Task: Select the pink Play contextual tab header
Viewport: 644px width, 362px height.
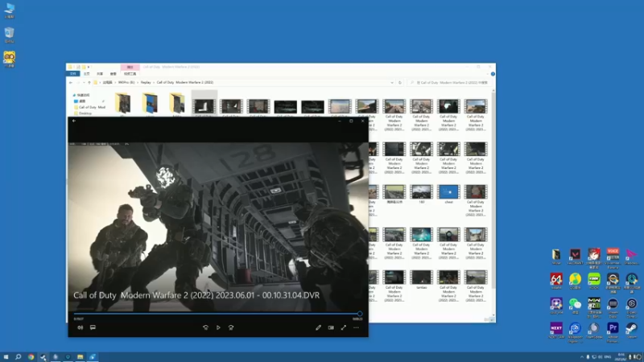Action: (x=130, y=67)
